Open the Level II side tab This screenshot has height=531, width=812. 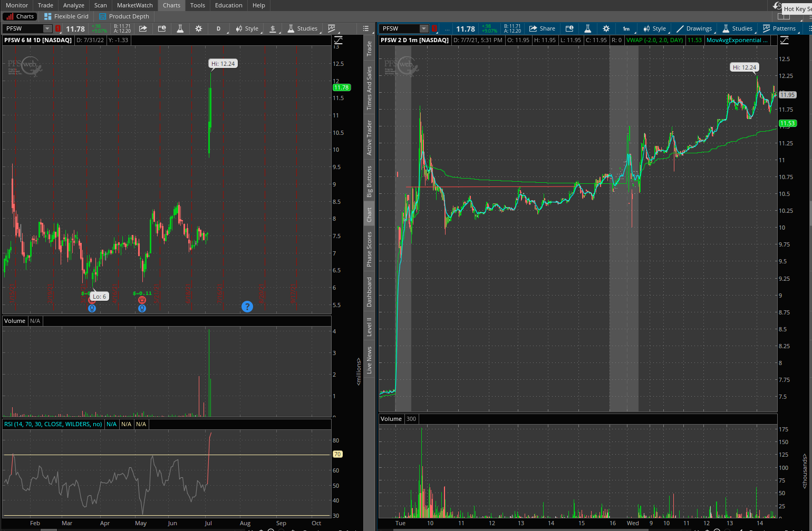pos(369,326)
